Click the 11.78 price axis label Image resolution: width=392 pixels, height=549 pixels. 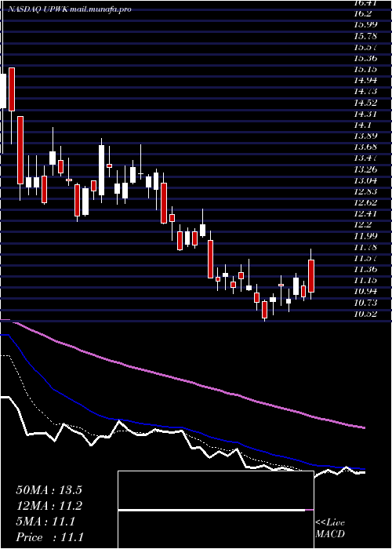click(365, 247)
